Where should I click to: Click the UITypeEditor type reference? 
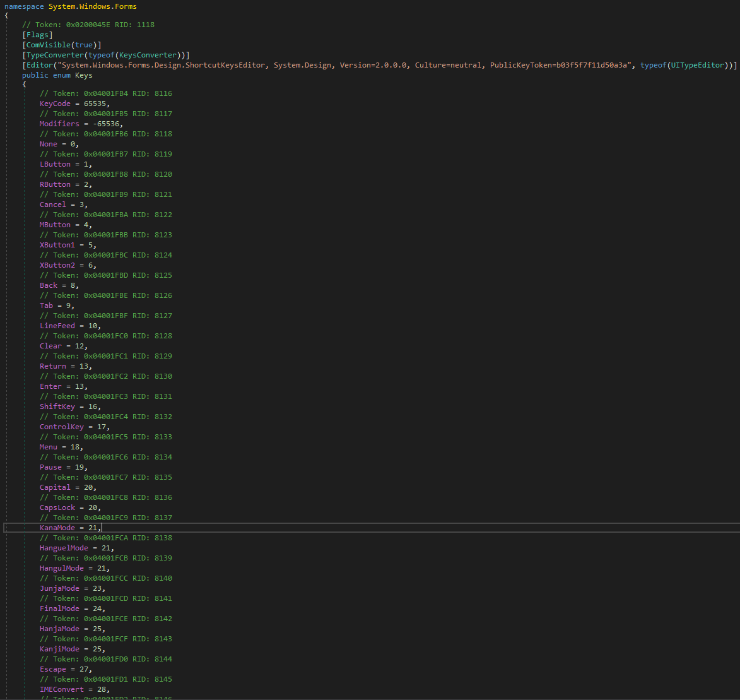coord(698,65)
